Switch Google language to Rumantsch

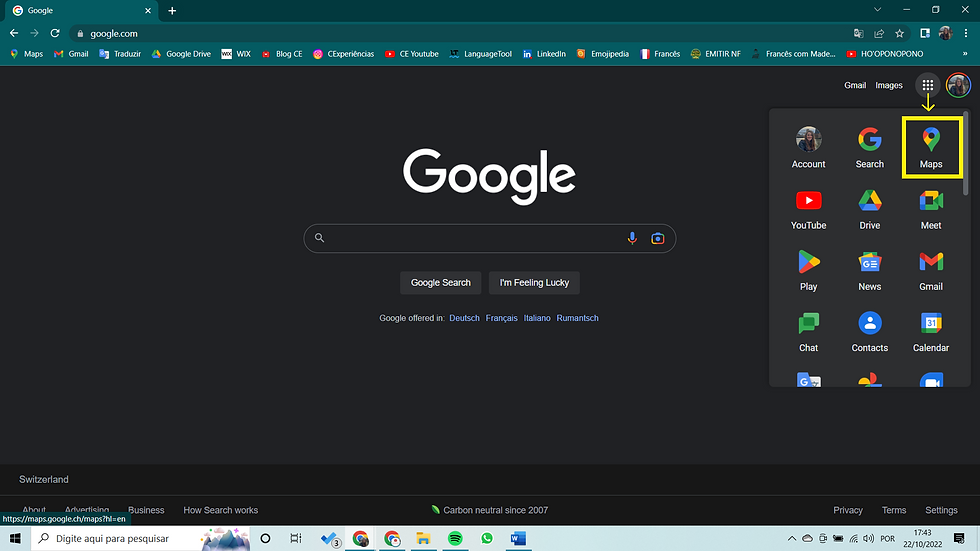578,318
